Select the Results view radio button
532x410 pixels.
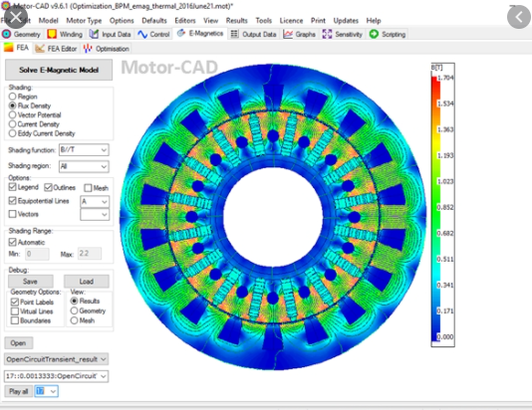pyautogui.click(x=74, y=301)
